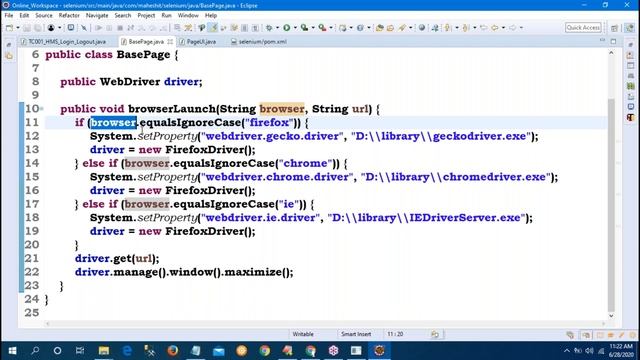The image size is (640, 360).
Task: Toggle Mark Occurrences highlighted icon
Action: tap(213, 28)
